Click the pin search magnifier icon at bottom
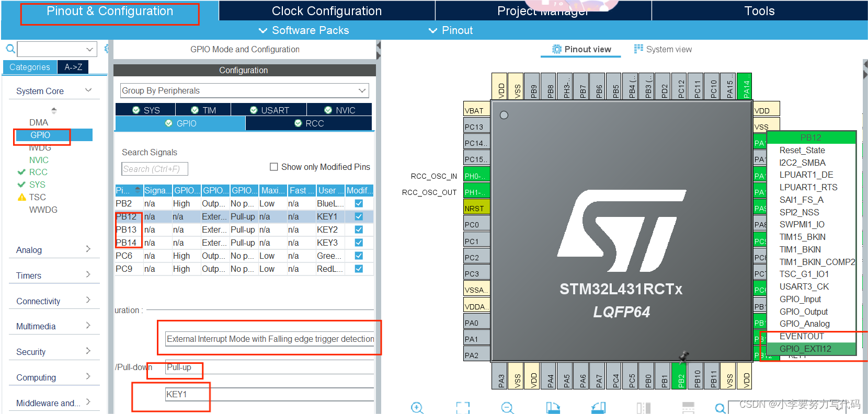Image resolution: width=868 pixels, height=414 pixels. pos(721,408)
